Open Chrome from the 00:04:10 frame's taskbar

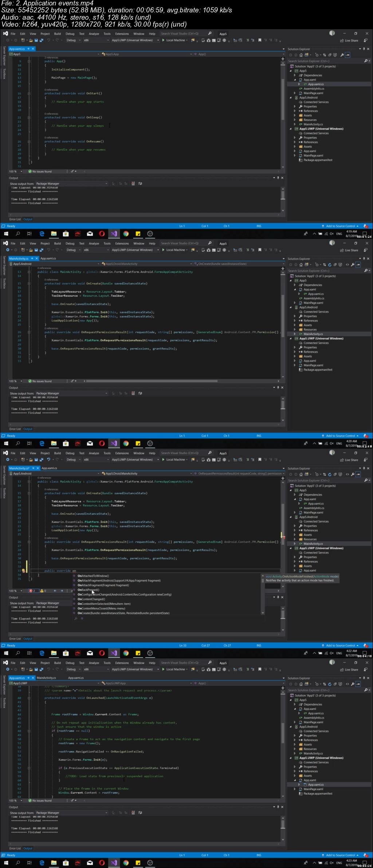126,653
